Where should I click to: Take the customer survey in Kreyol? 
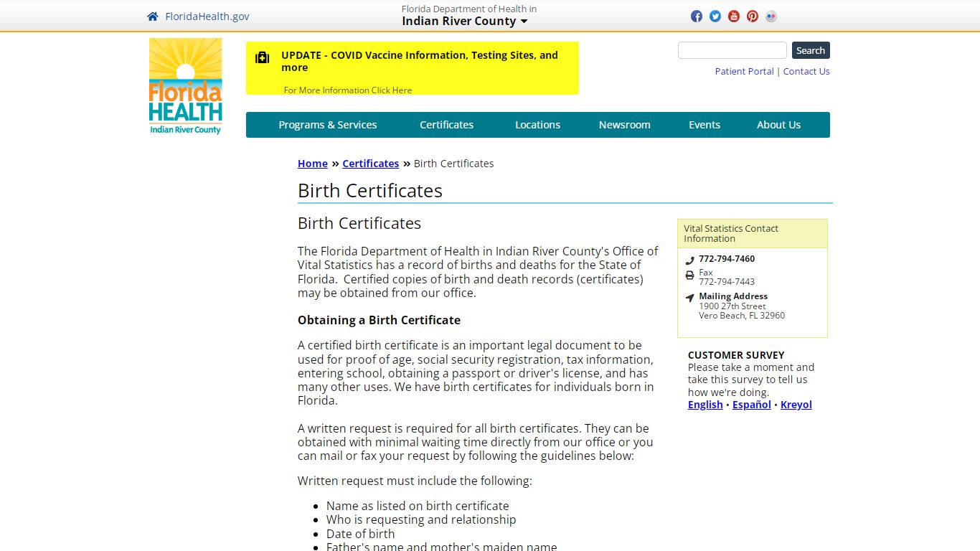(x=796, y=405)
